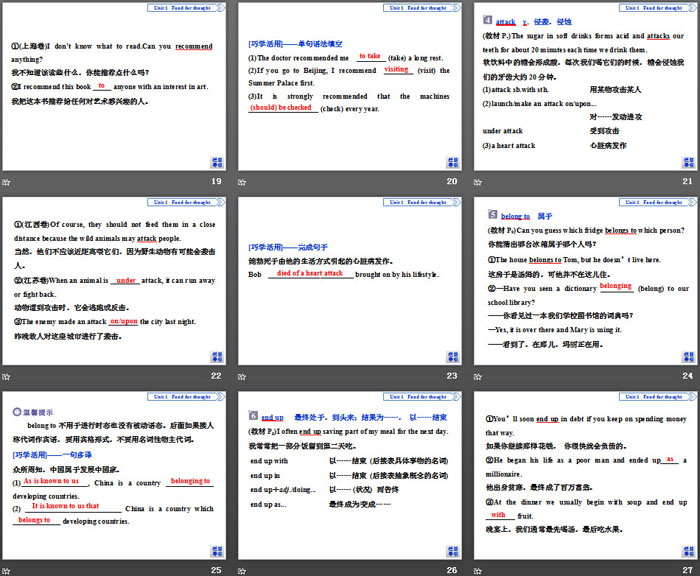Click the animation star icon under slide 25
700x576 pixels.
click(6, 571)
